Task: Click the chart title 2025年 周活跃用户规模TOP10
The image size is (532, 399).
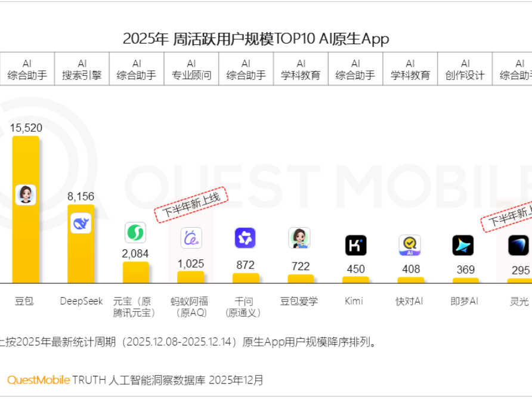Action: 255,39
